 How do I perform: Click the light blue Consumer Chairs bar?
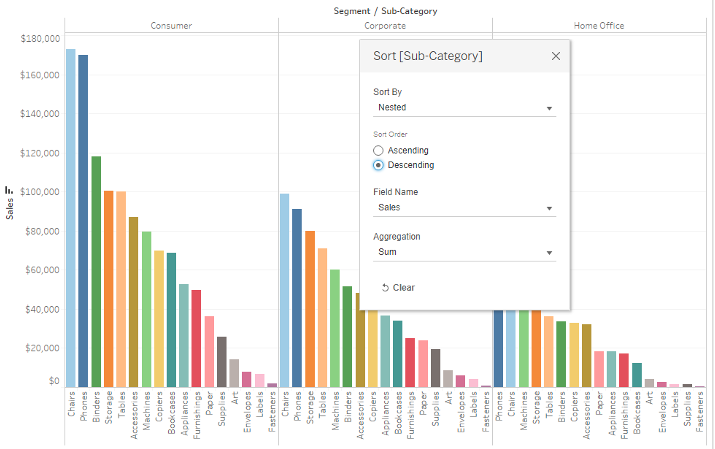(x=71, y=218)
